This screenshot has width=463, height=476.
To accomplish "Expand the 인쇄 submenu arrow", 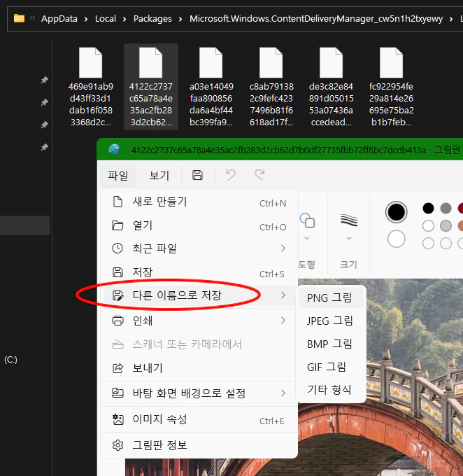I will [283, 321].
